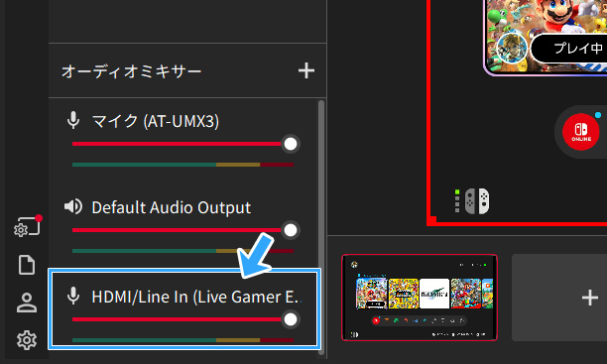This screenshot has height=364, width=607.
Task: Click the plus icon beside オーディオミキサー
Action: tap(306, 70)
